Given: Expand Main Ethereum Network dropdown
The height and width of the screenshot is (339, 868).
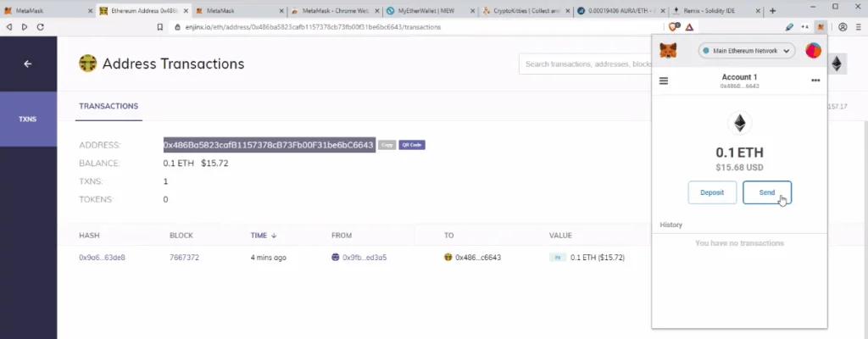Looking at the screenshot, I should pyautogui.click(x=746, y=52).
